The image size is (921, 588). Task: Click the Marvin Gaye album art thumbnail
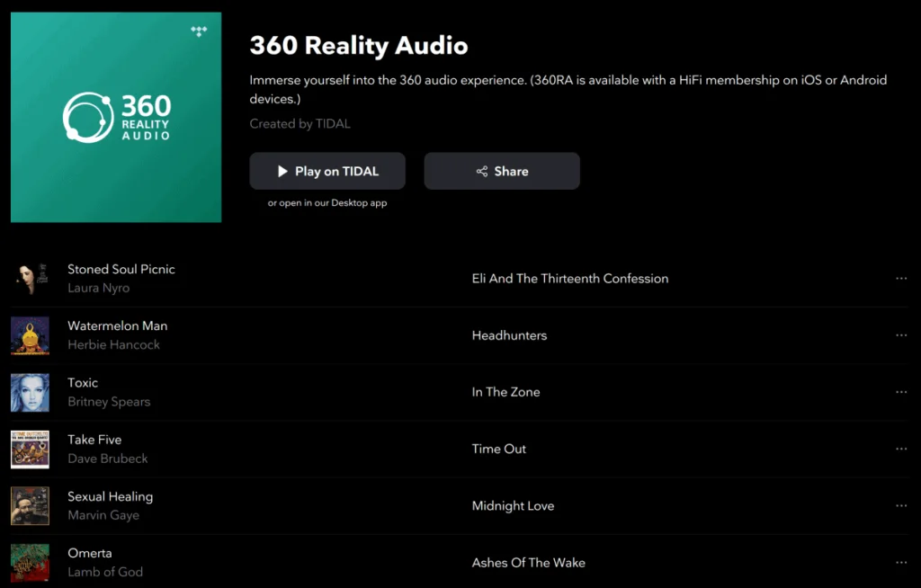[30, 506]
